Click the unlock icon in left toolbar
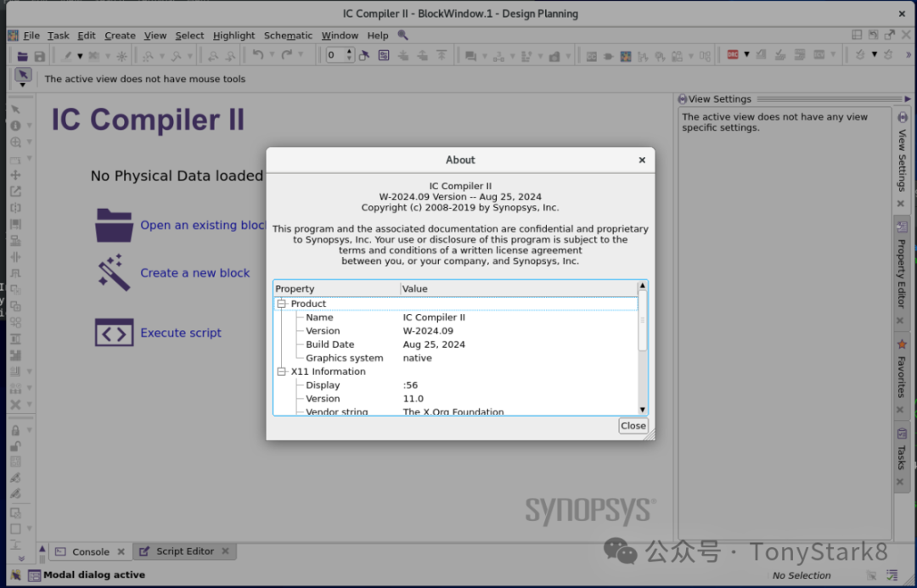This screenshot has height=588, width=917. coord(15,446)
